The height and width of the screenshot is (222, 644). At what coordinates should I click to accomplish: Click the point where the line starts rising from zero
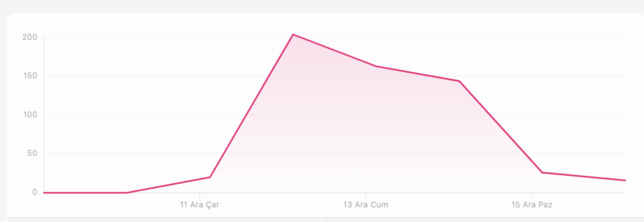click(127, 192)
